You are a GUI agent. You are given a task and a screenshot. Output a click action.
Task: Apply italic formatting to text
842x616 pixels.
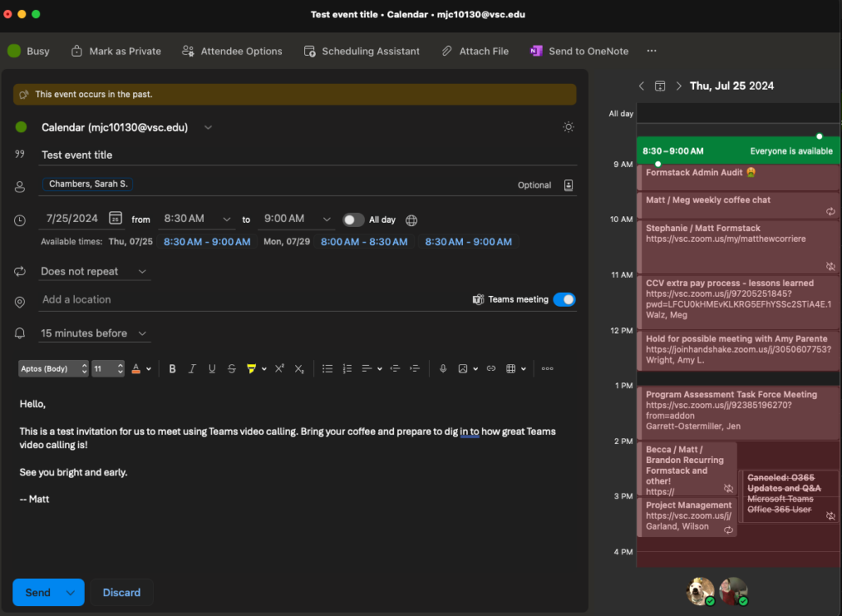192,368
